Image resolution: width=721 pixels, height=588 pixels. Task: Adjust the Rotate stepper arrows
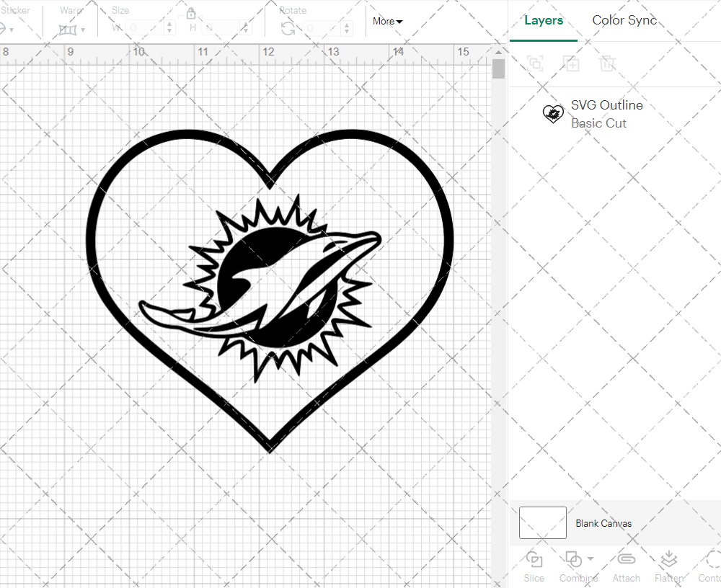point(348,28)
